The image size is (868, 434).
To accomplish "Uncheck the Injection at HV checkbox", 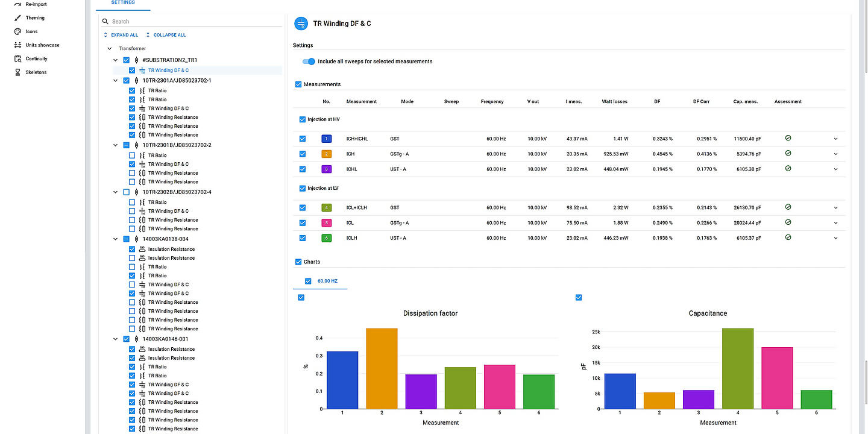I will (303, 119).
